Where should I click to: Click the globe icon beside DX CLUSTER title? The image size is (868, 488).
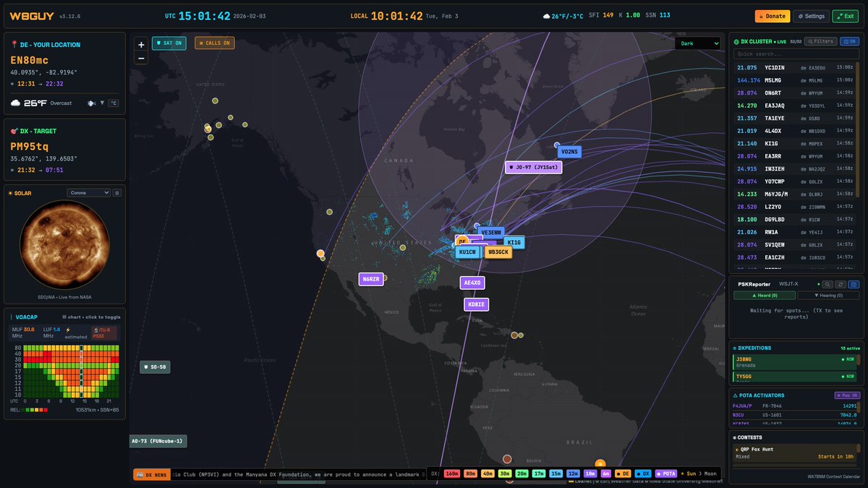[x=736, y=42]
